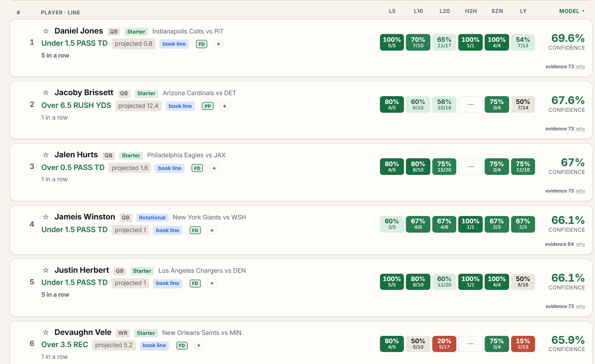The width and height of the screenshot is (595, 364).
Task: Sort by the H2H column header
Action: 471,11
